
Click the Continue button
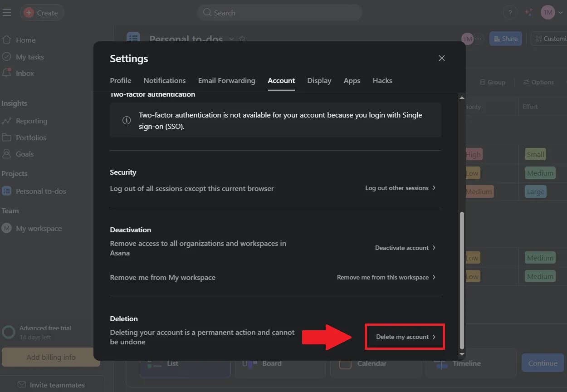point(543,363)
